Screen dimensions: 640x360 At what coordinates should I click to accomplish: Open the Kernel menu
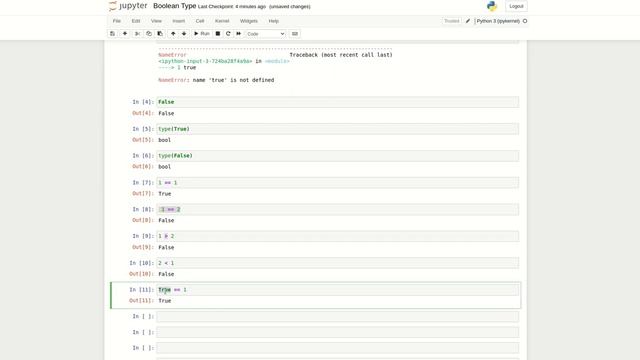coord(222,21)
